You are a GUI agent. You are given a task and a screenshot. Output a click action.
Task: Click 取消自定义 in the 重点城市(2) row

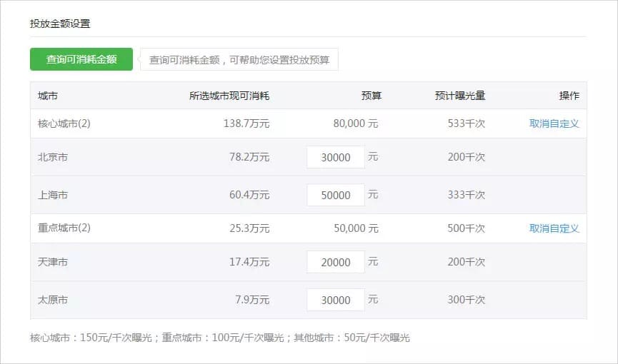[554, 228]
